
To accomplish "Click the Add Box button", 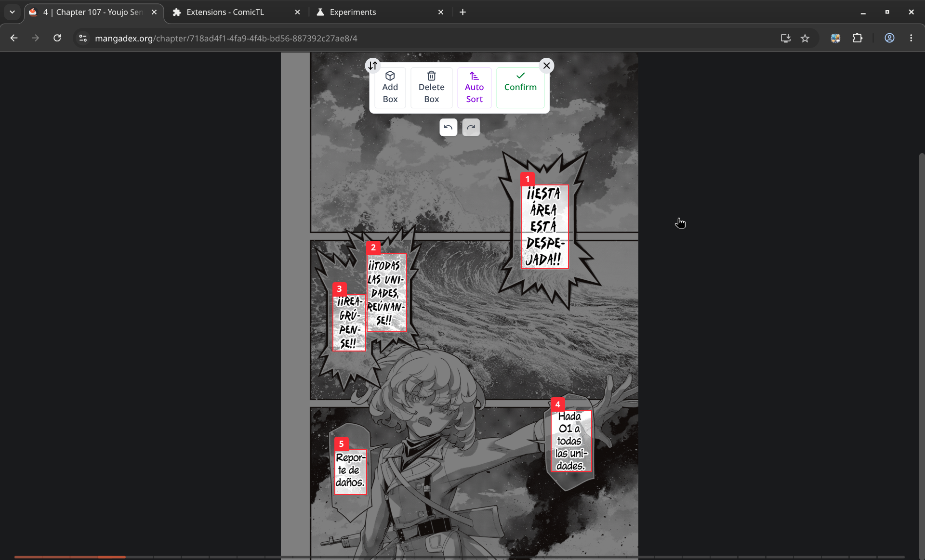I will [390, 88].
